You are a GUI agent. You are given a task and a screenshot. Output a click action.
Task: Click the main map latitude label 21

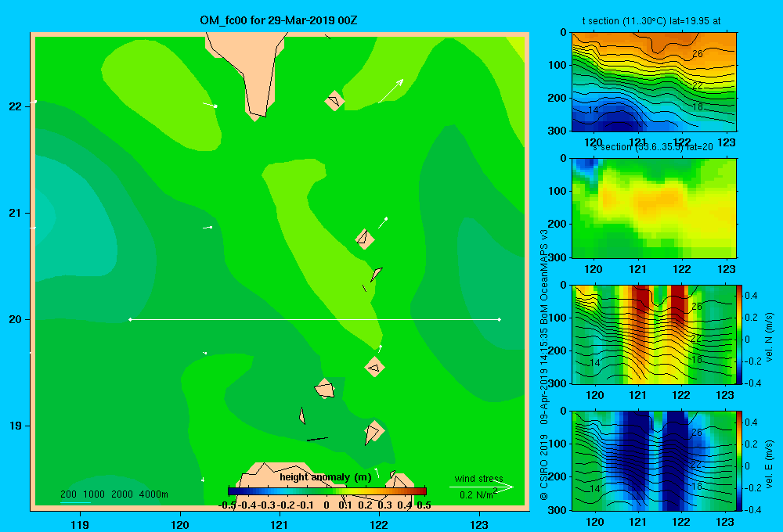(15, 213)
